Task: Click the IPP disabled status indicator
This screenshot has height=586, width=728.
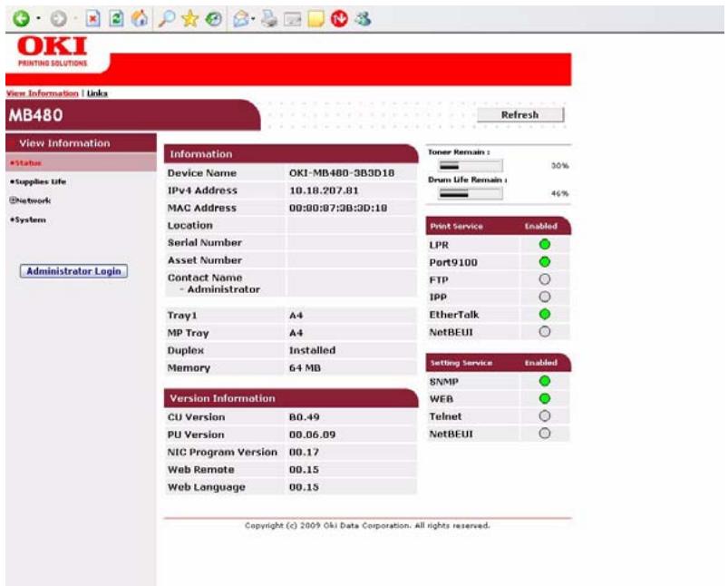Action: pos(545,297)
